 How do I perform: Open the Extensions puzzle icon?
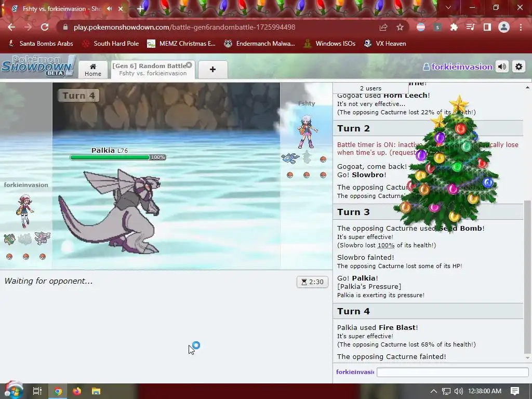pyautogui.click(x=454, y=27)
